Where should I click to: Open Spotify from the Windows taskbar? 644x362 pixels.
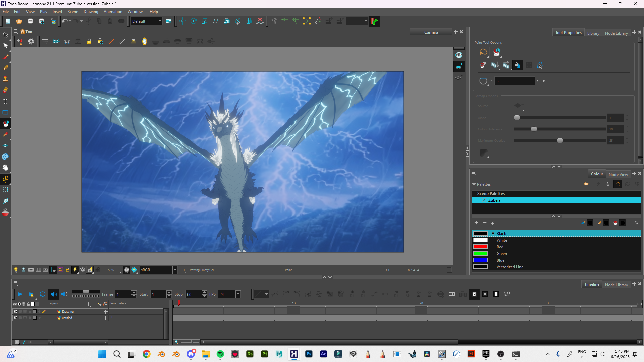[x=220, y=354]
